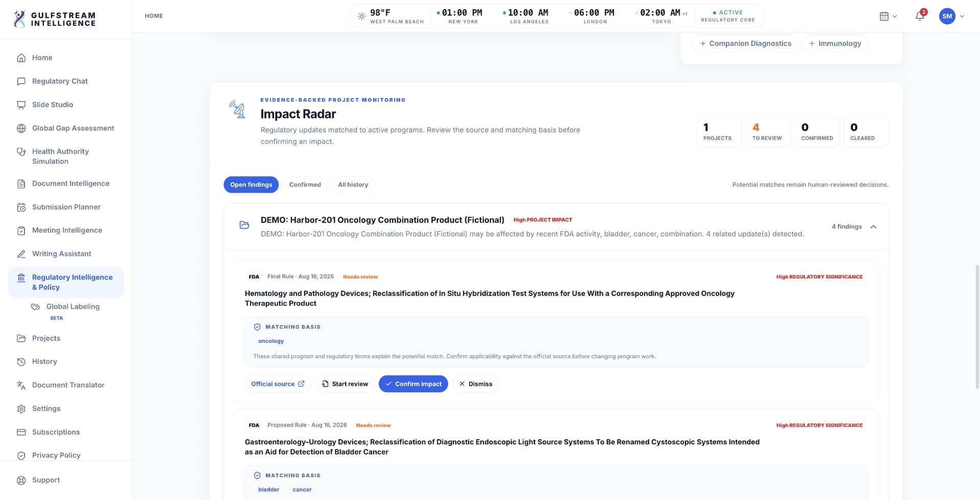980x500 pixels.
Task: Click the TO REVIEW count card
Action: (x=768, y=132)
